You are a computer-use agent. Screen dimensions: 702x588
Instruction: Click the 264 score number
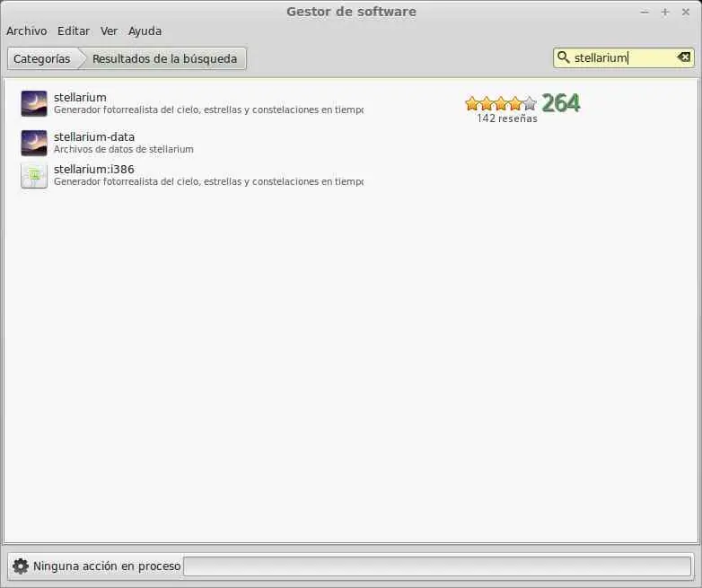coord(561,103)
